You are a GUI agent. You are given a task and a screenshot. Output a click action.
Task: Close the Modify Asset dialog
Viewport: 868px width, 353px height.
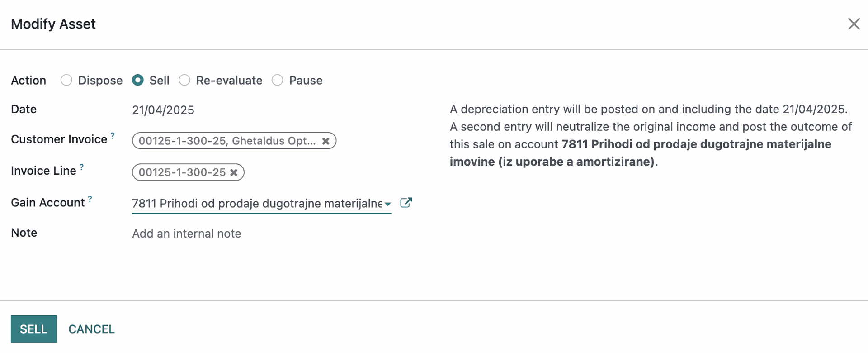854,24
